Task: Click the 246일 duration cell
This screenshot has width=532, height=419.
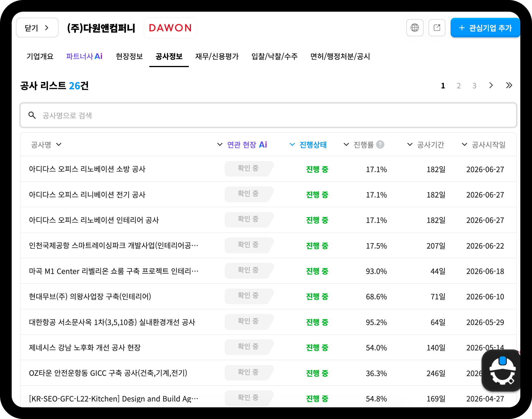Action: click(436, 373)
